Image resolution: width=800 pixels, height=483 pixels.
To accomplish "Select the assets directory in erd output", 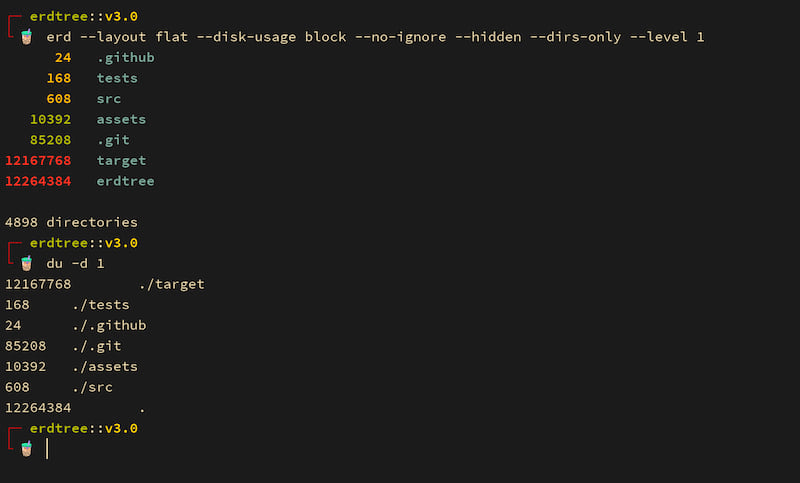I will point(121,119).
